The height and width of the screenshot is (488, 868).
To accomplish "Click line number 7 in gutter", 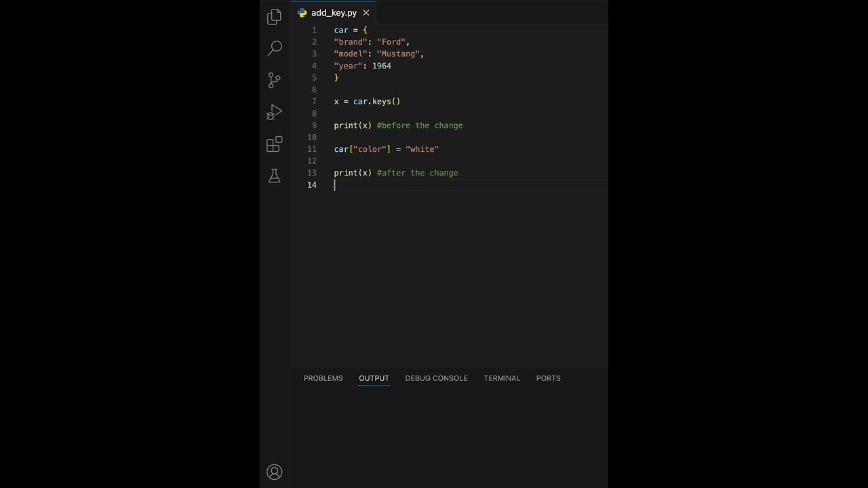I will (314, 101).
